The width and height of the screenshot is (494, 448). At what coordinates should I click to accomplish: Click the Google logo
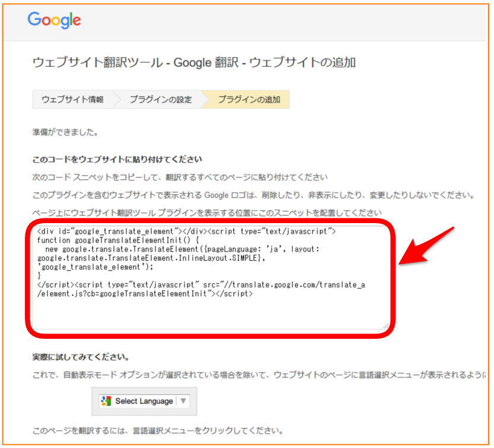(x=54, y=20)
